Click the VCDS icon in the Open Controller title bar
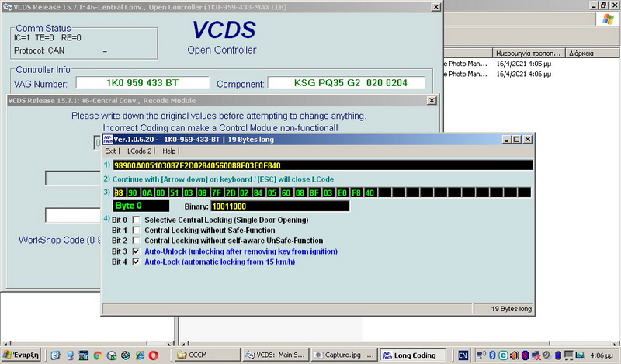Image resolution: width=621 pixels, height=364 pixels. (x=8, y=7)
